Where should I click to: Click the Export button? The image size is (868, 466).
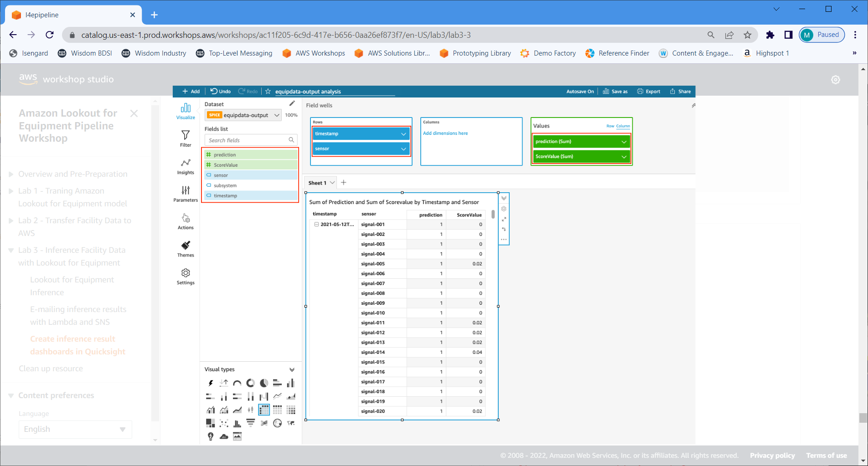[x=649, y=92]
